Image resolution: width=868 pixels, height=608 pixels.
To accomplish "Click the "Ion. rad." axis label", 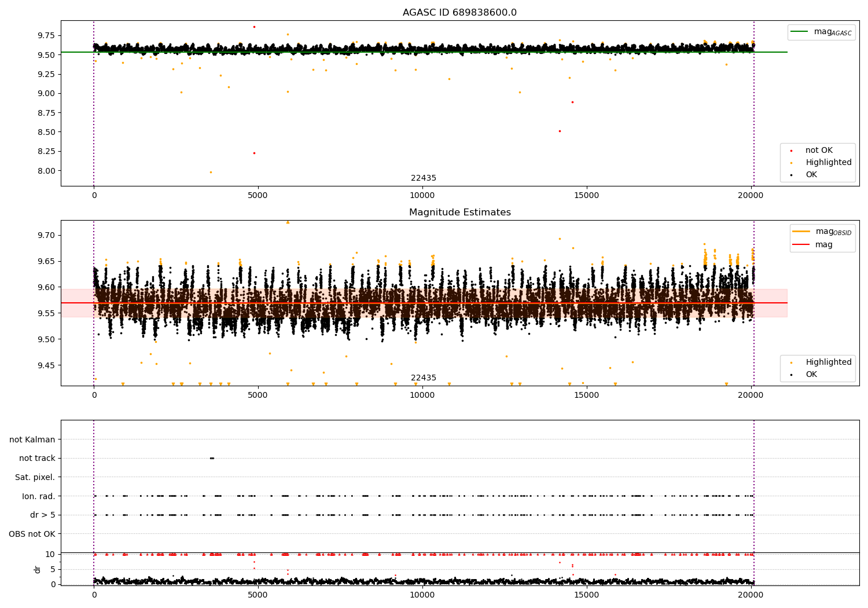I will click(x=39, y=496).
